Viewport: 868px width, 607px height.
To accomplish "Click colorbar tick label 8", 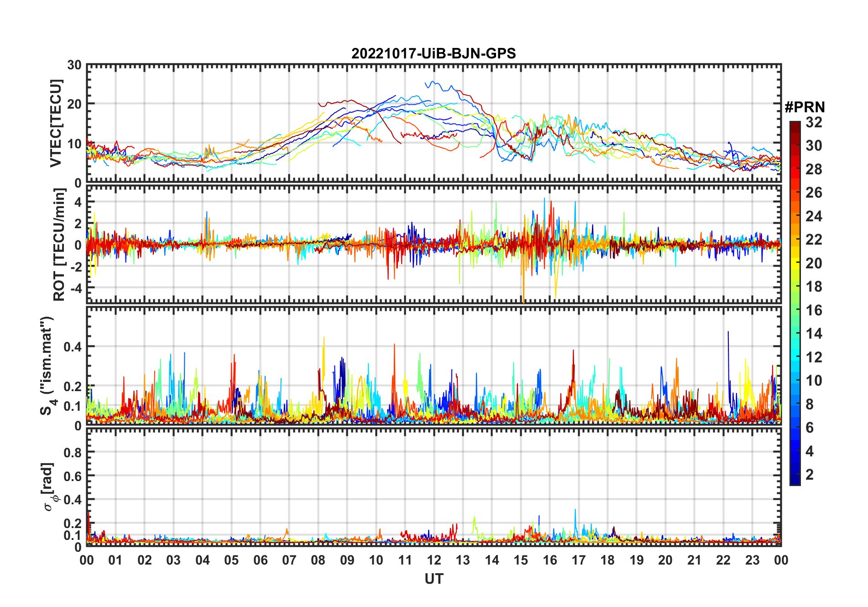I will click(x=810, y=404).
